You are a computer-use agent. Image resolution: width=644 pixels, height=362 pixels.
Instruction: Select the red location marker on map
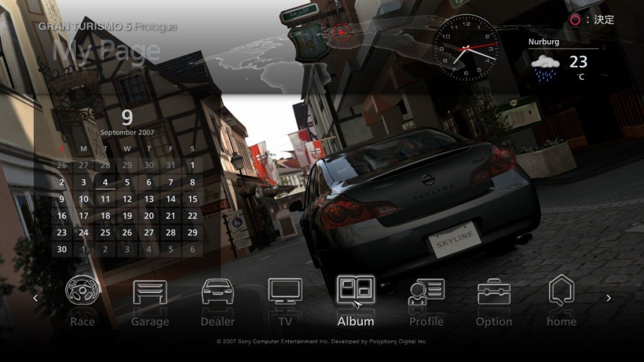tap(341, 32)
